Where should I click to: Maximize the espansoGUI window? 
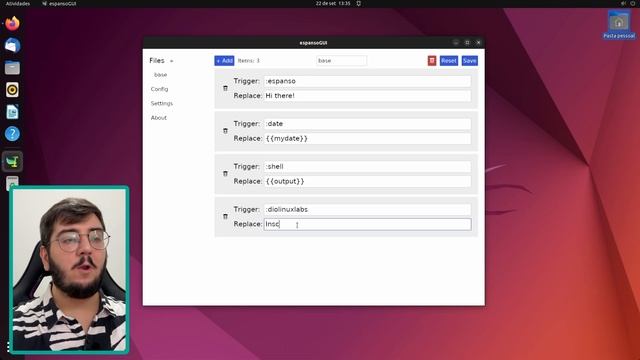coord(467,42)
